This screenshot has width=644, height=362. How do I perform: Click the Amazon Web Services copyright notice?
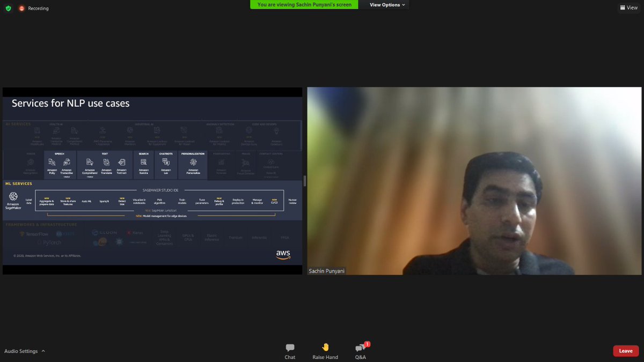coord(47,255)
